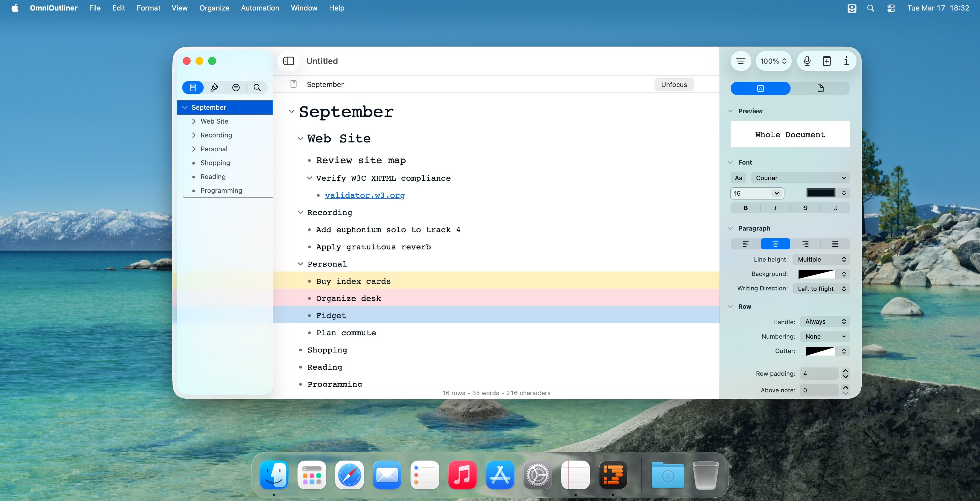Toggle the sidebar visibility icon

pos(289,61)
